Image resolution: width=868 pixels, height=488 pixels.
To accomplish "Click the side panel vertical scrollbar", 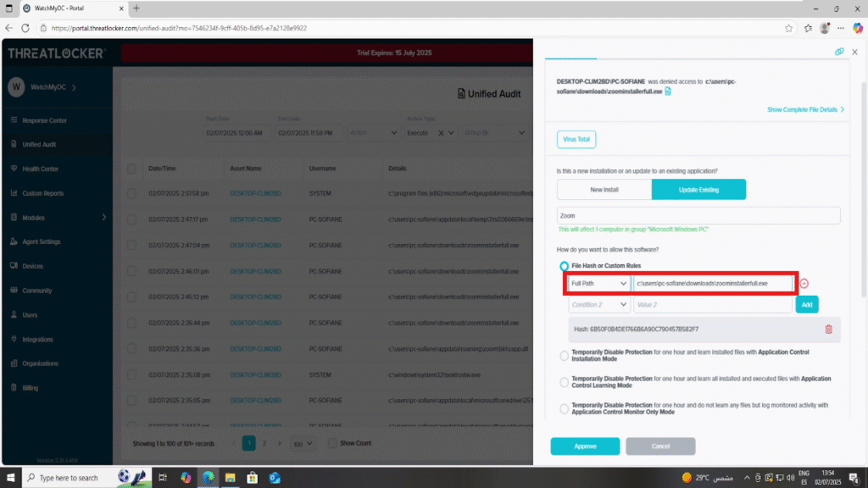I will tap(864, 190).
